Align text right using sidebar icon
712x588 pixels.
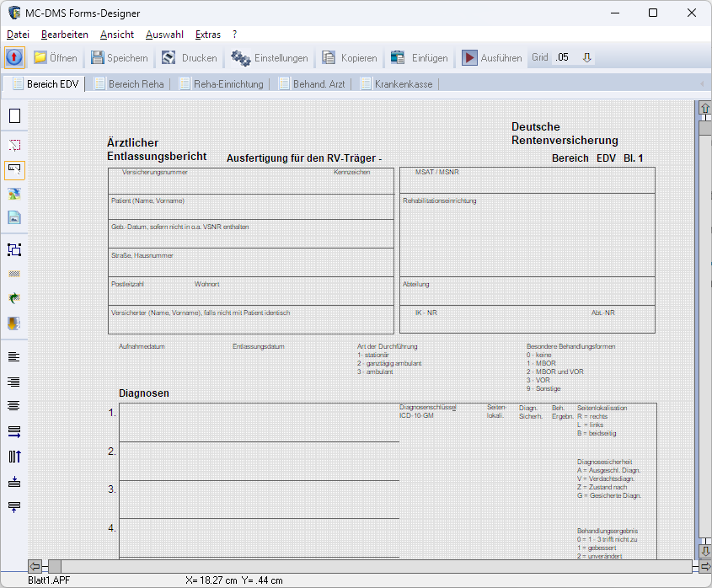(x=14, y=382)
